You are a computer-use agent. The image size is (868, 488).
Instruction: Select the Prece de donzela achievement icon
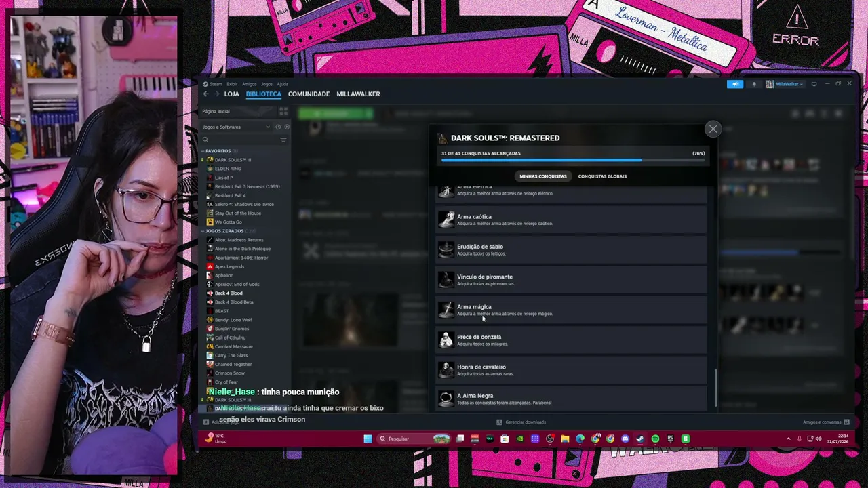pyautogui.click(x=446, y=340)
